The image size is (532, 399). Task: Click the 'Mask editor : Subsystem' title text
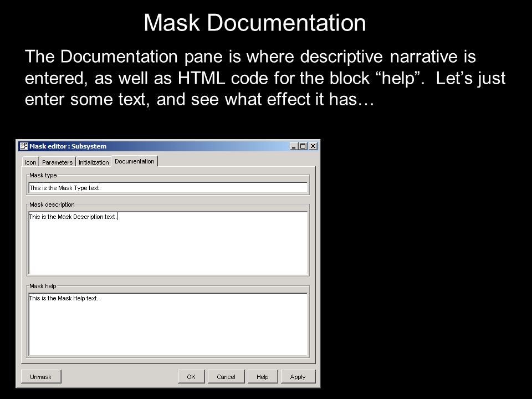tap(68, 146)
